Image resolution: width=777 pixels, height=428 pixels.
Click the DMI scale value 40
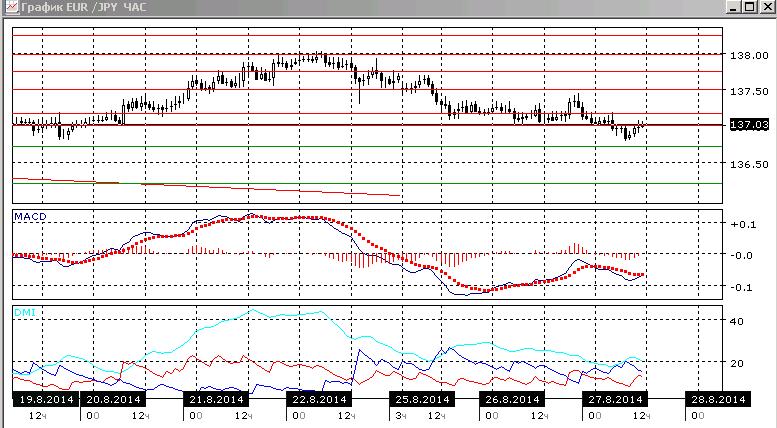point(737,321)
